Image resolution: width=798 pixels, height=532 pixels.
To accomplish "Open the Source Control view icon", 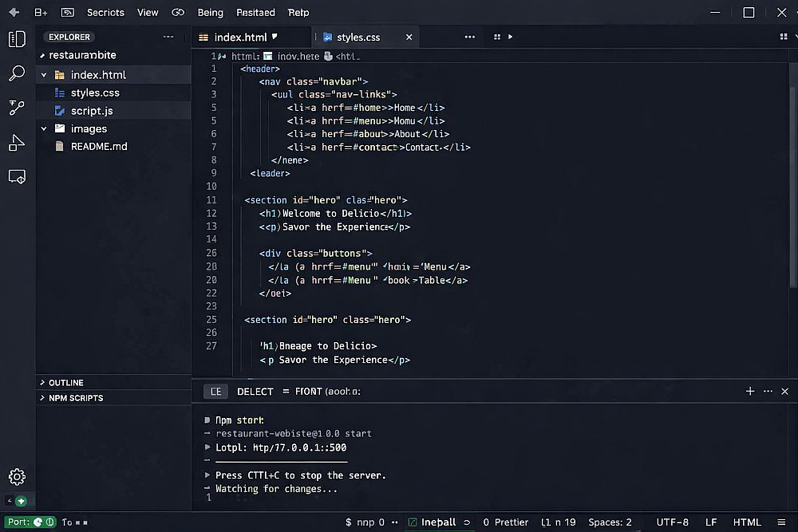I will [17, 108].
